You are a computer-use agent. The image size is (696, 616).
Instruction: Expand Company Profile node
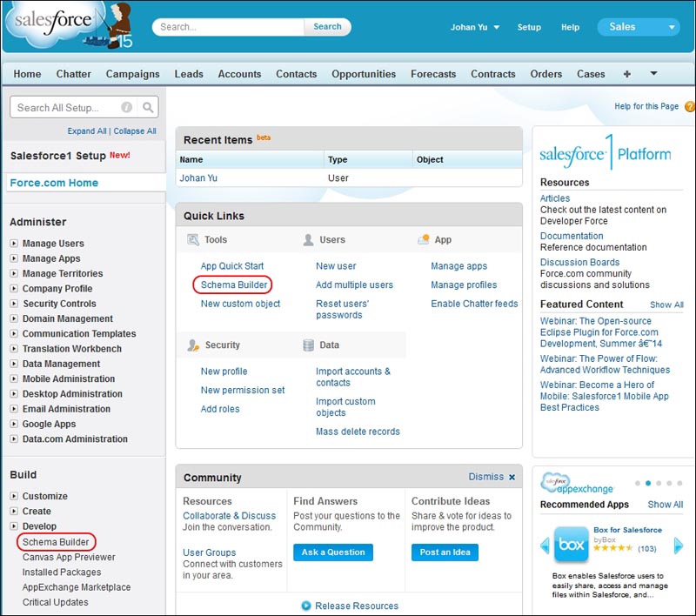pyautogui.click(x=14, y=289)
